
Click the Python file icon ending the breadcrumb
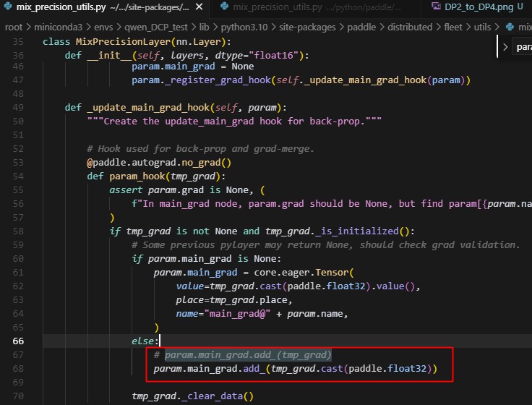click(510, 27)
